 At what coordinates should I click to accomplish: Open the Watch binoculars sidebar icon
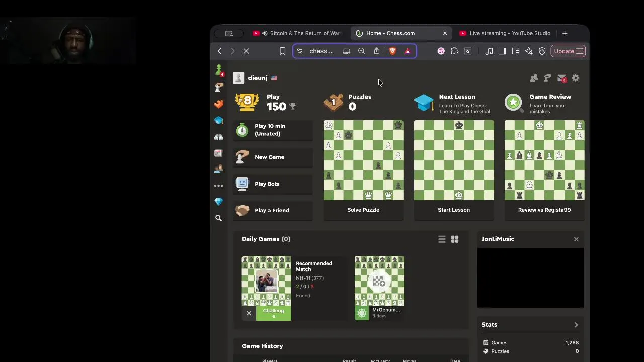[x=218, y=137]
